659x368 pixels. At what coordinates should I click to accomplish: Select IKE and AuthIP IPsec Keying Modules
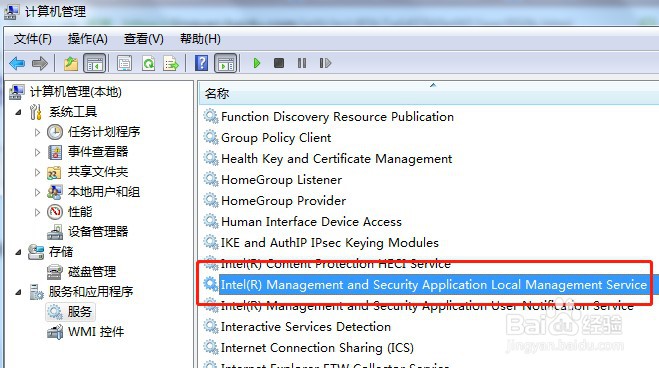[330, 242]
